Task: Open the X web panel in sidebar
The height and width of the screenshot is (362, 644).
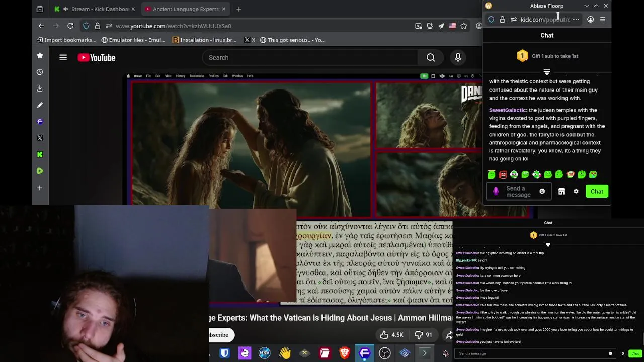Action: click(40, 138)
